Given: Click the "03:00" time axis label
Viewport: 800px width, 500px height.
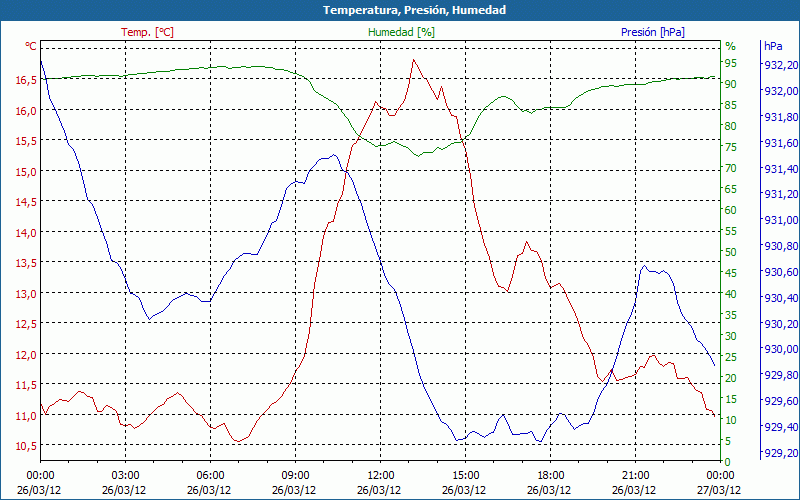Looking at the screenshot, I should coord(125,476).
